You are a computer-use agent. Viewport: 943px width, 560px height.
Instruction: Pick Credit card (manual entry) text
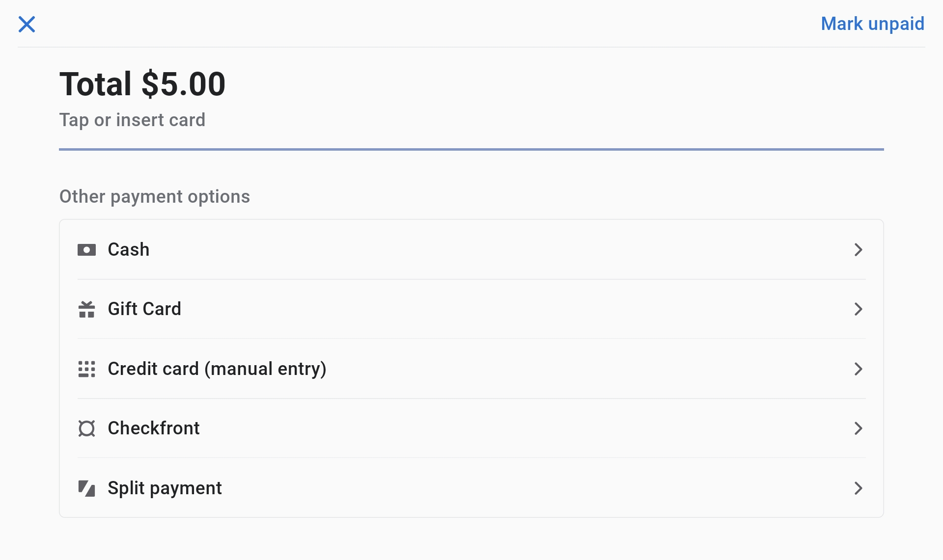(x=217, y=369)
